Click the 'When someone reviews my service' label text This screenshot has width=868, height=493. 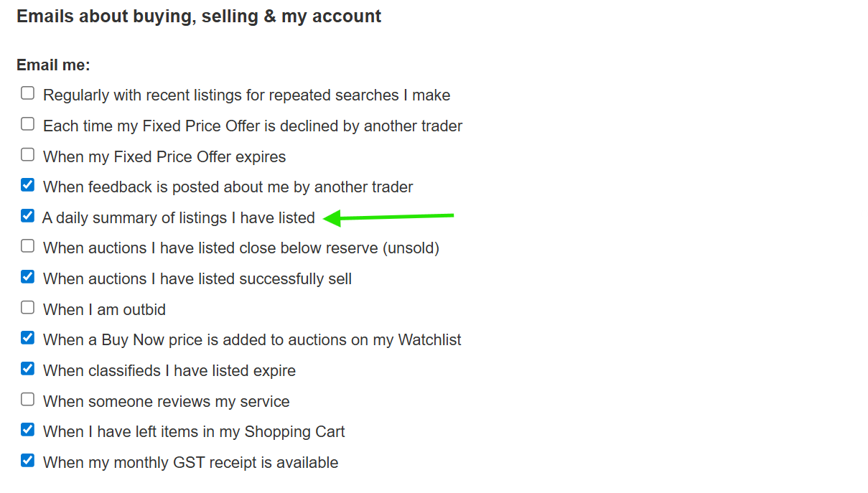coord(166,402)
